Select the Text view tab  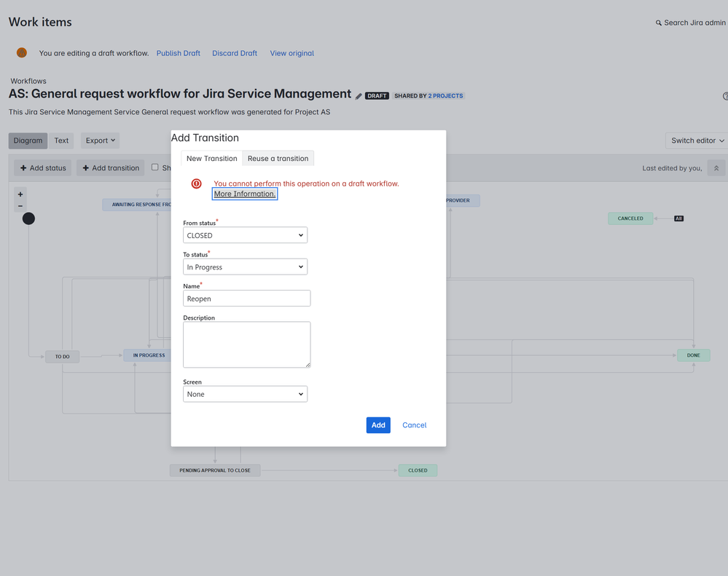[x=61, y=141]
